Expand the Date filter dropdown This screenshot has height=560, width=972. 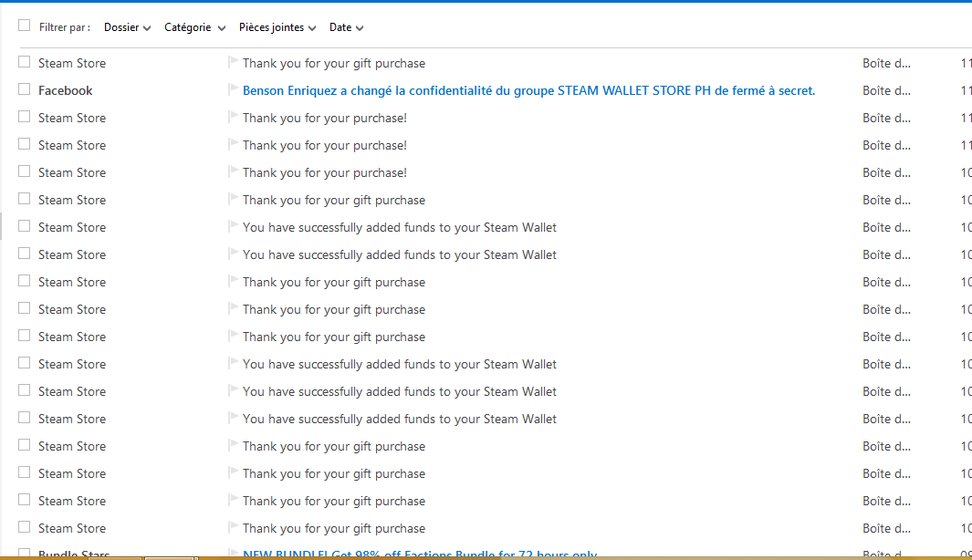pyautogui.click(x=346, y=27)
